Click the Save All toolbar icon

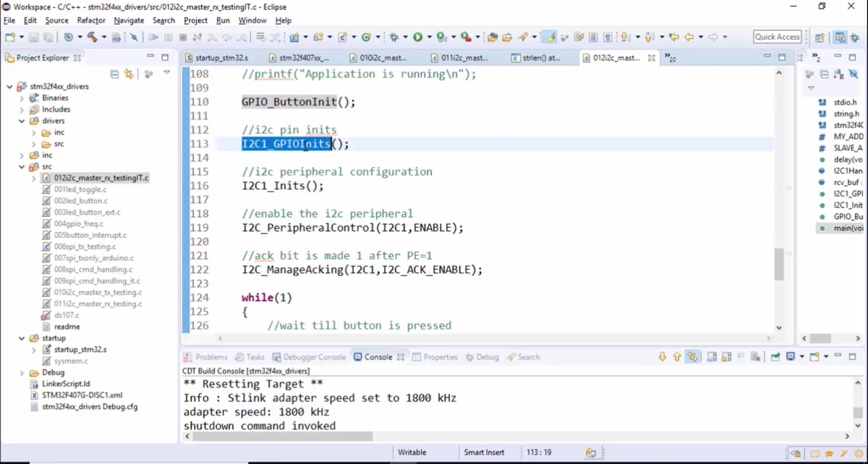[x=48, y=37]
